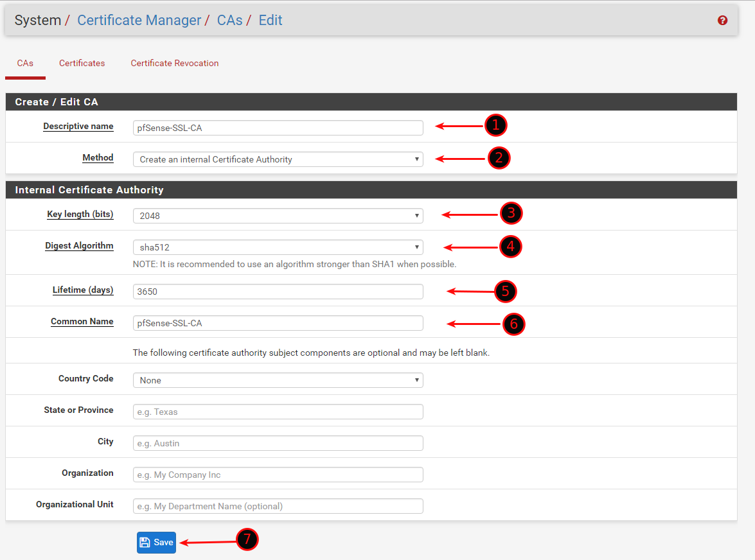Click into the City field
Viewport: 755px width, 560px height.
tap(278, 443)
